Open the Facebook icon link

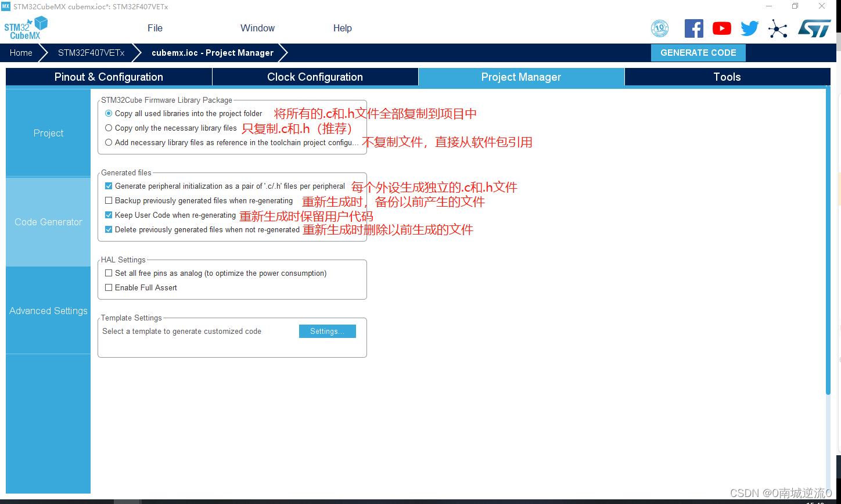pos(694,28)
